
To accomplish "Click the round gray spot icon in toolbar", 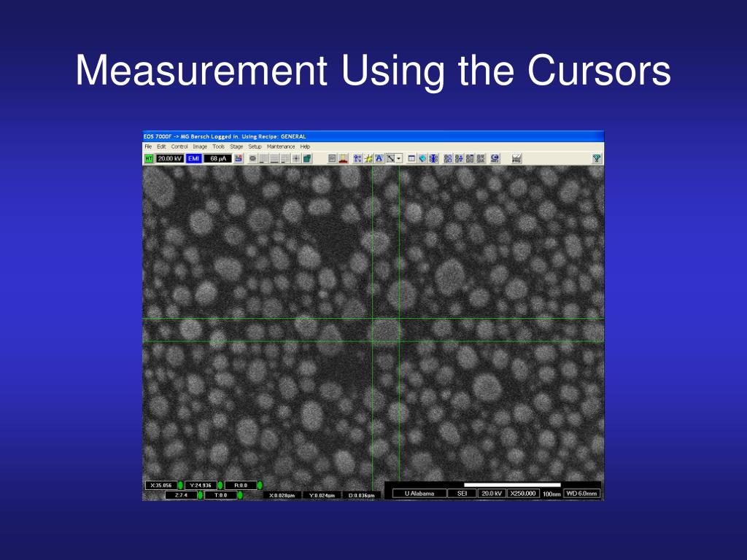I will point(253,158).
